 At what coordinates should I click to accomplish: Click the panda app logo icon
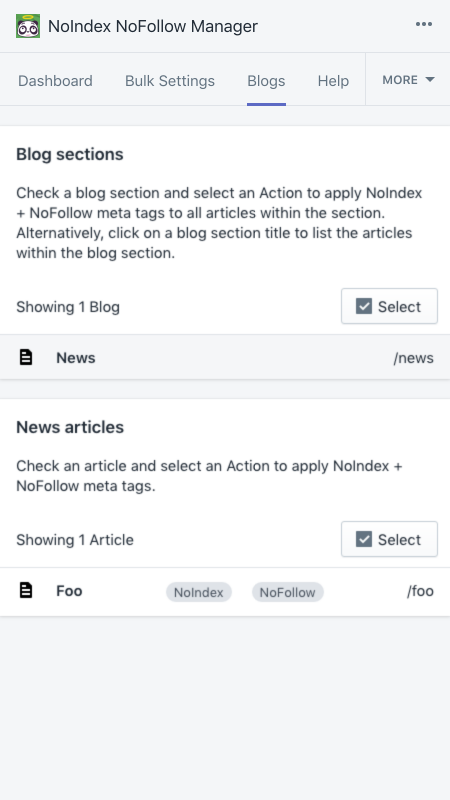tap(28, 26)
